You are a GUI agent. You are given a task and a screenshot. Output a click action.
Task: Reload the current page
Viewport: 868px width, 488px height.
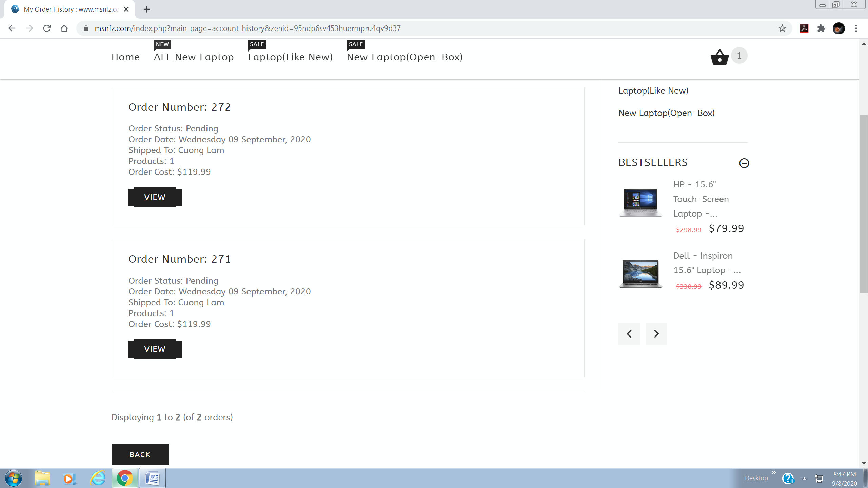(47, 28)
